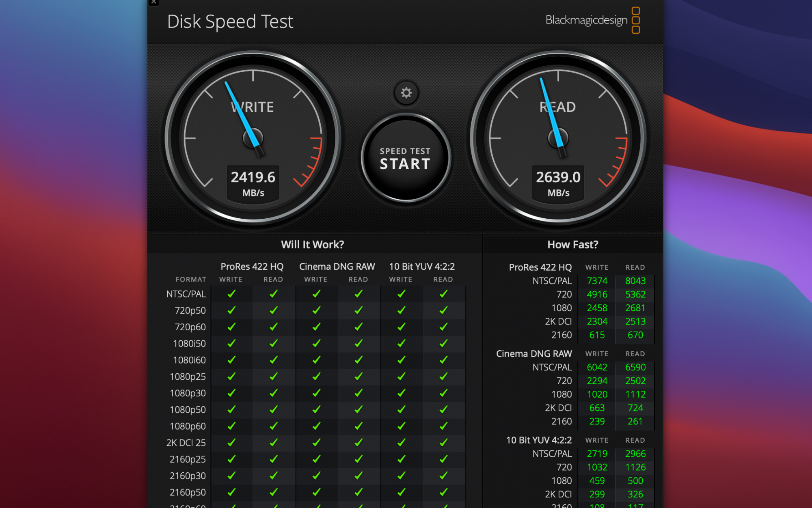Click the 1080i60 format row label

pyautogui.click(x=189, y=360)
